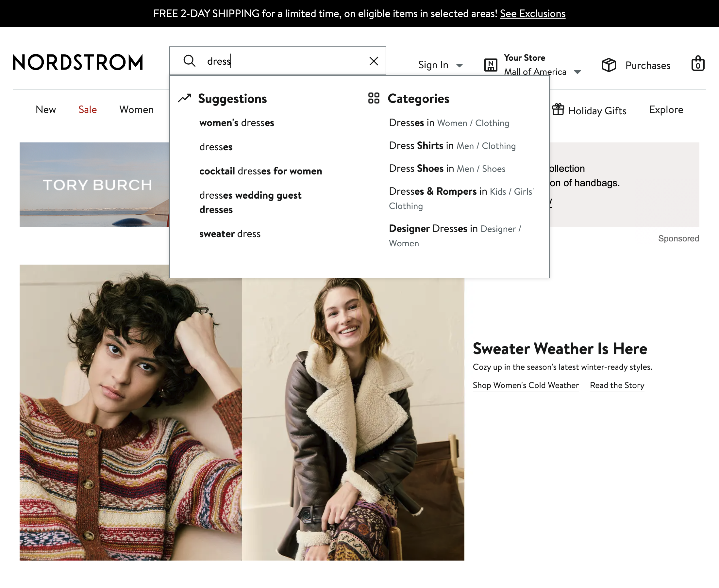The image size is (719, 588).
Task: Select the "women's dresses" suggestion
Action: (x=237, y=122)
